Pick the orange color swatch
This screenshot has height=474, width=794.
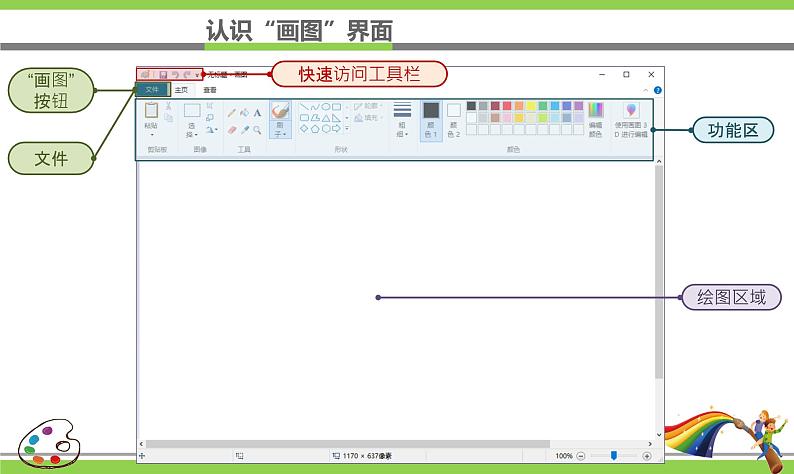tap(519, 106)
